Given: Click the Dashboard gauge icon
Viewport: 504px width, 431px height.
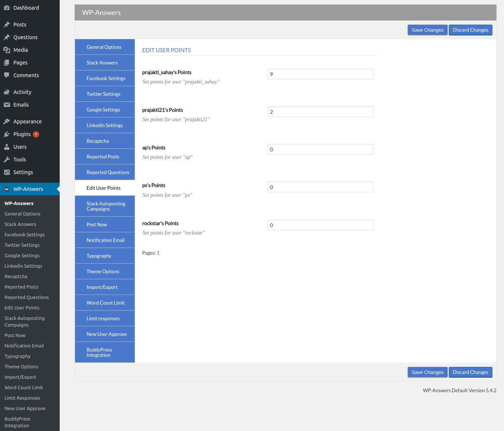Looking at the screenshot, I should (x=7, y=8).
